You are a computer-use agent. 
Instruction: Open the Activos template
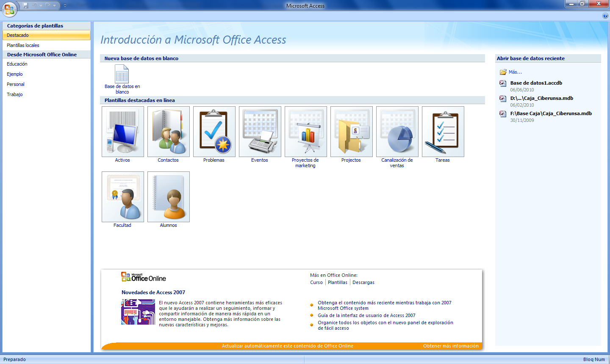click(x=122, y=132)
